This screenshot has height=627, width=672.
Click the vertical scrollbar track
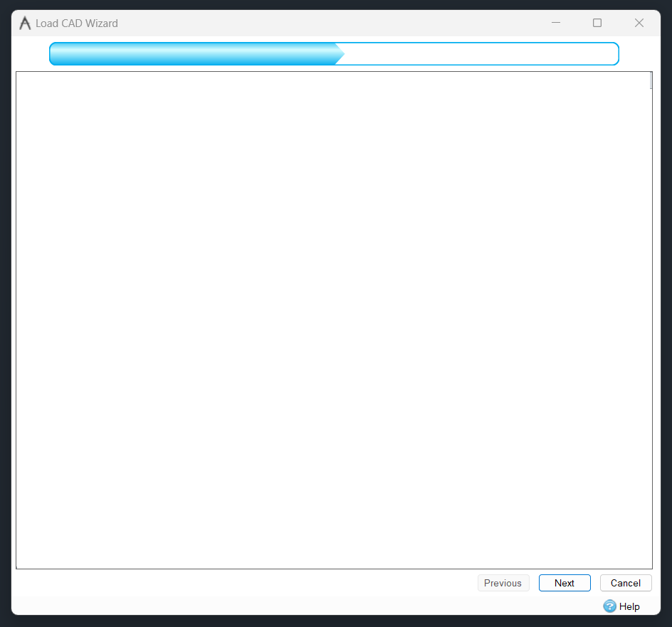[651, 320]
